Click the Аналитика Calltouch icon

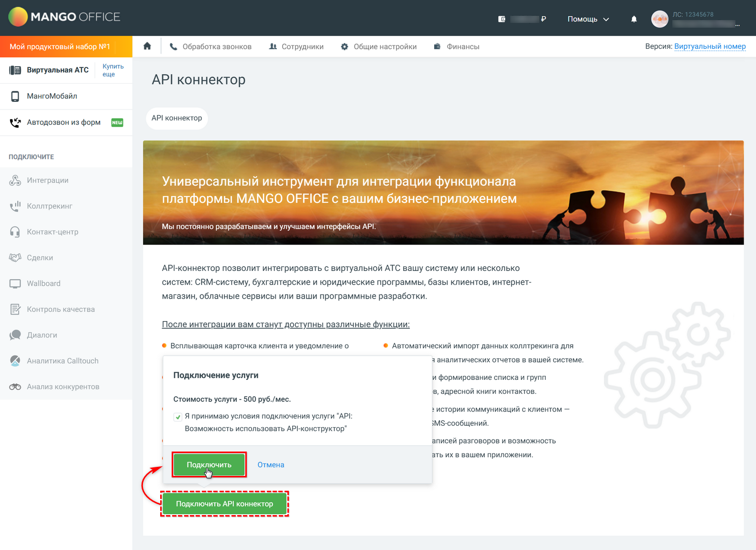click(15, 361)
